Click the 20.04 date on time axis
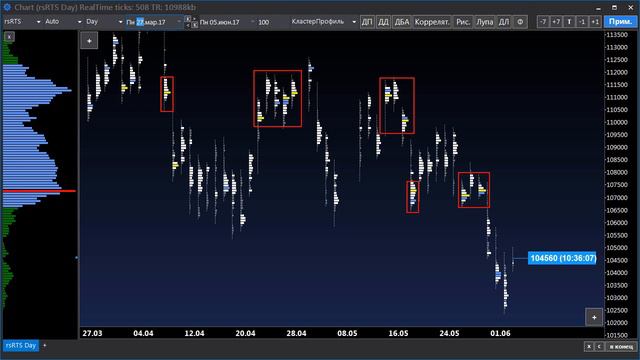This screenshot has height=360, width=640. click(x=245, y=333)
